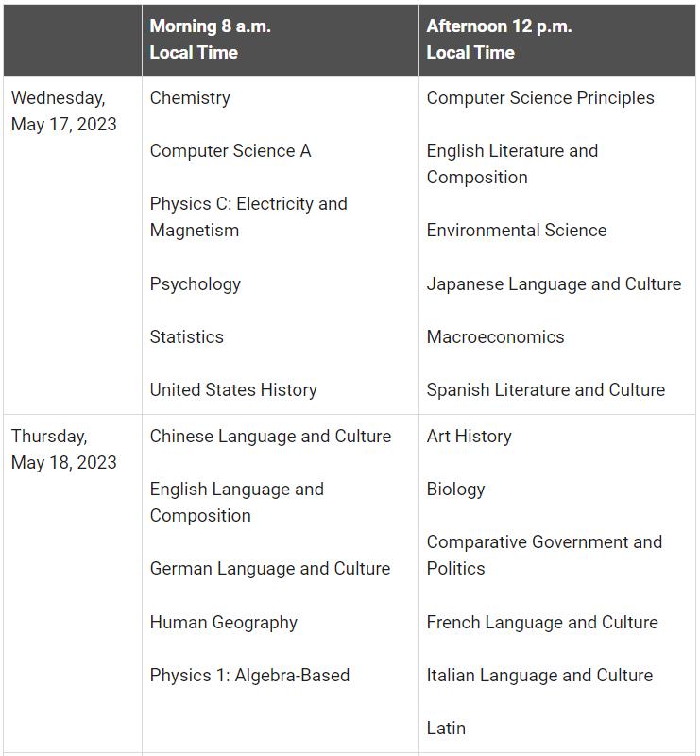This screenshot has height=756, width=700.
Task: Click Computer Science Principles entry
Action: coord(539,98)
